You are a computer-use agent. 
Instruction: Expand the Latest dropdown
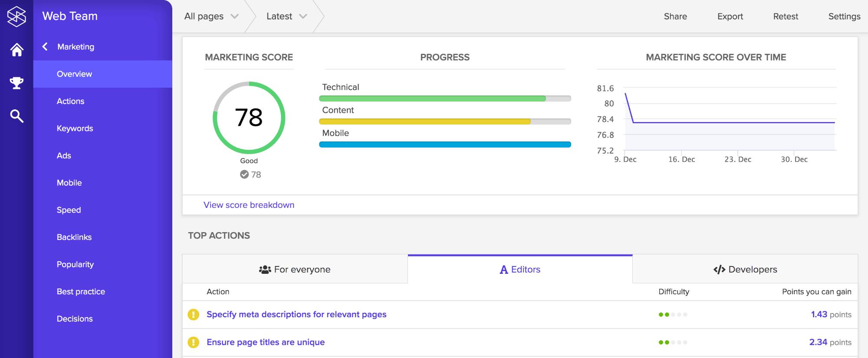pyautogui.click(x=286, y=16)
